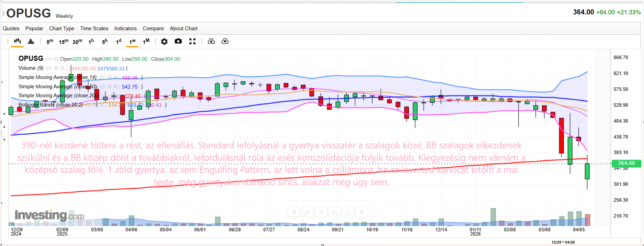Hide the OPUSG price series via eye icon
The height and width of the screenshot is (246, 644).
pos(49,59)
